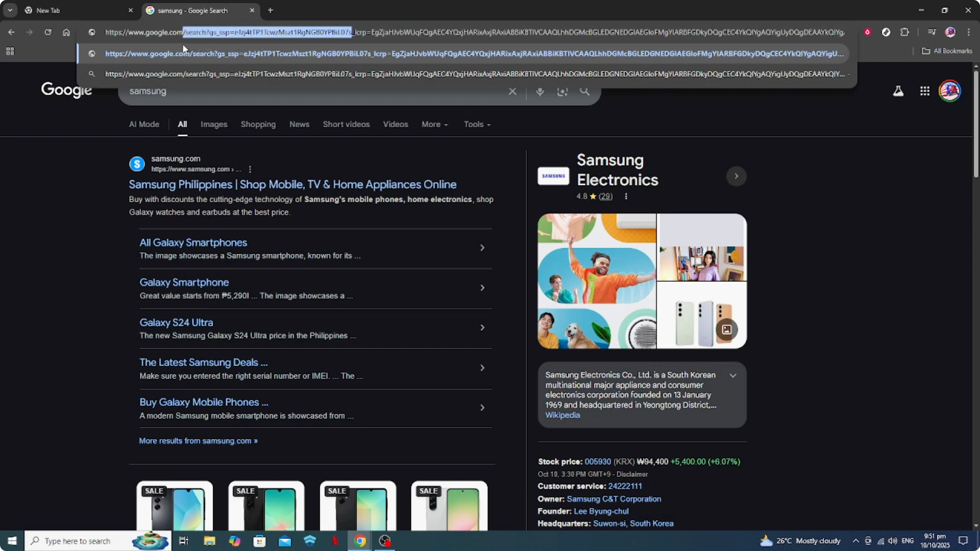Open the Tools dropdown

(477, 124)
